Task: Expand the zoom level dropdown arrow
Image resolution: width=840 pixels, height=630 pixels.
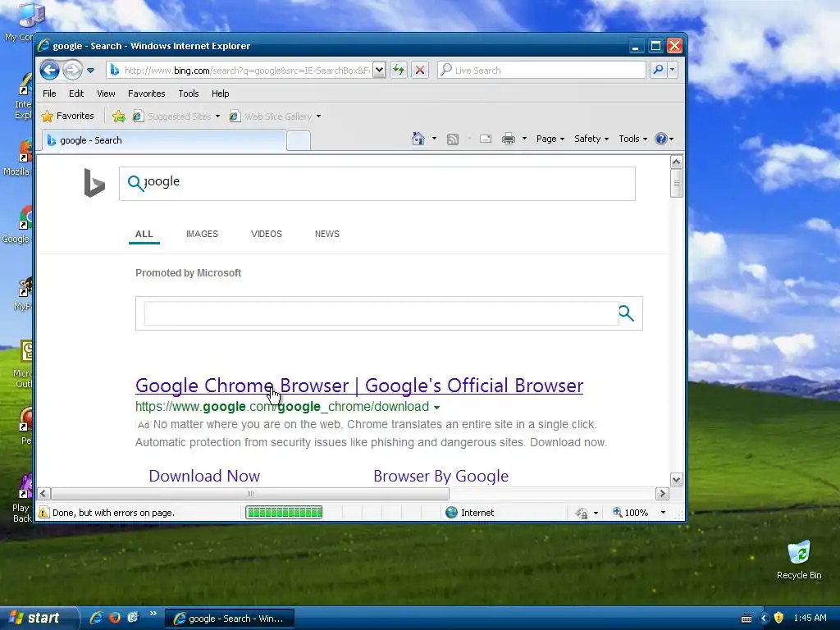Action: [663, 513]
